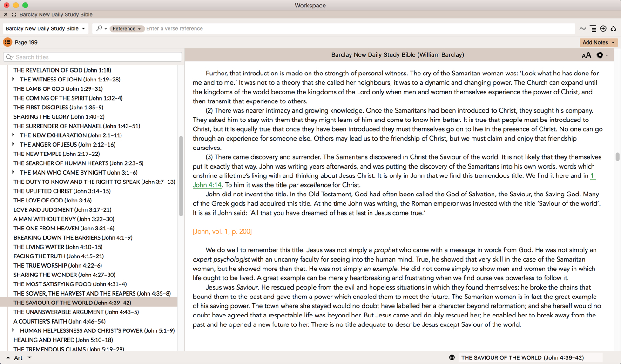Select THE LIVING WATER (John 4:10–15)
The width and height of the screenshot is (621, 364).
click(58, 247)
